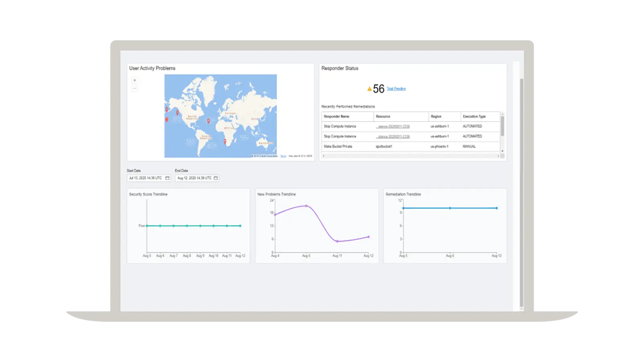
Task: Click Aug 6 point on Remediation Trendline
Action: click(450, 208)
